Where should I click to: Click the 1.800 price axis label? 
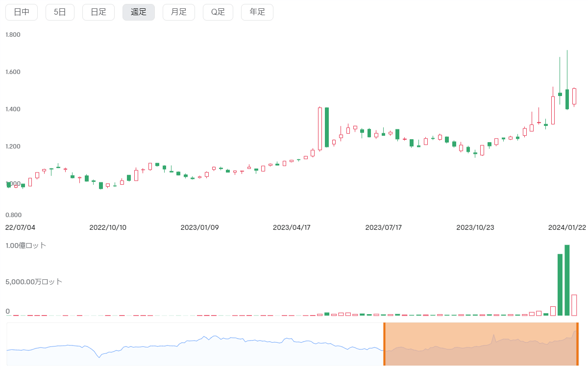(13, 35)
